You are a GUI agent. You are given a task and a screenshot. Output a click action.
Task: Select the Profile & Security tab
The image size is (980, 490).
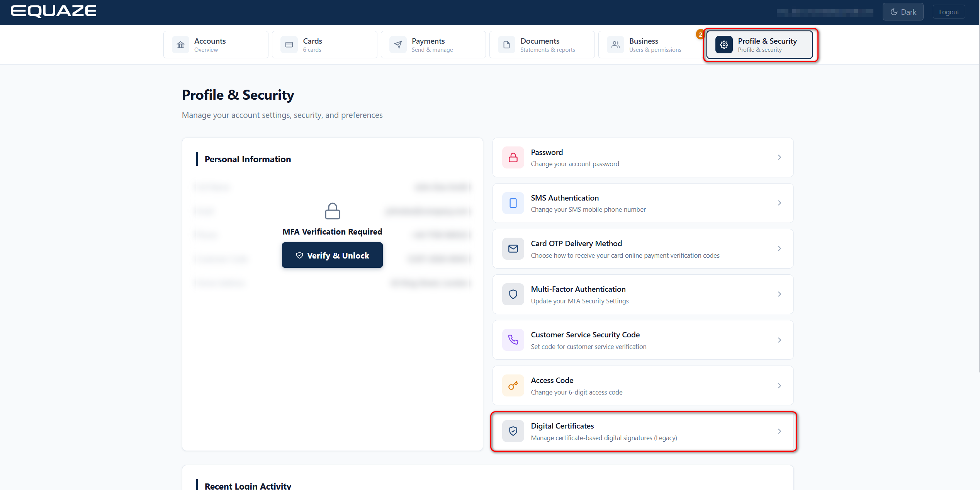pyautogui.click(x=759, y=45)
